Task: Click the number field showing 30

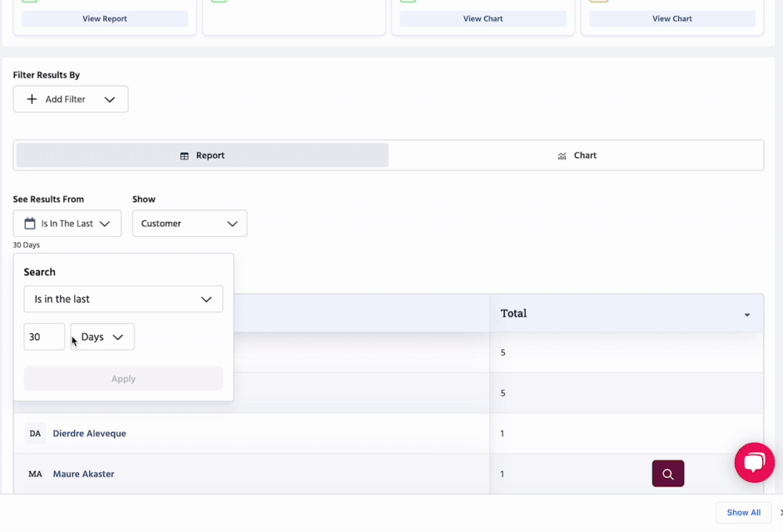Action: (44, 337)
